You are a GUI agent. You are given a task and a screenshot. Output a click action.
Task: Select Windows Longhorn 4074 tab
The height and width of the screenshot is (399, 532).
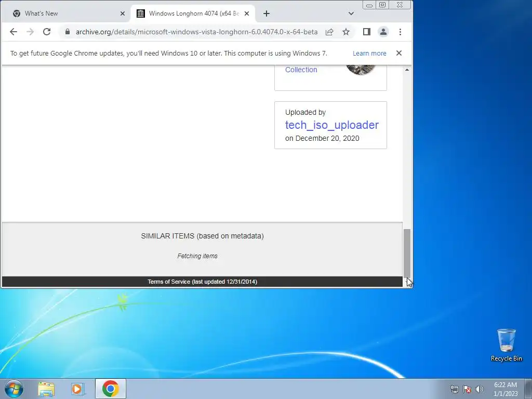(193, 14)
